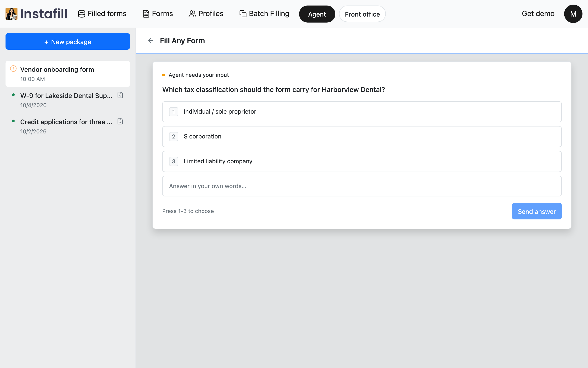Go back with the left arrow icon
The height and width of the screenshot is (368, 588).
coord(151,41)
